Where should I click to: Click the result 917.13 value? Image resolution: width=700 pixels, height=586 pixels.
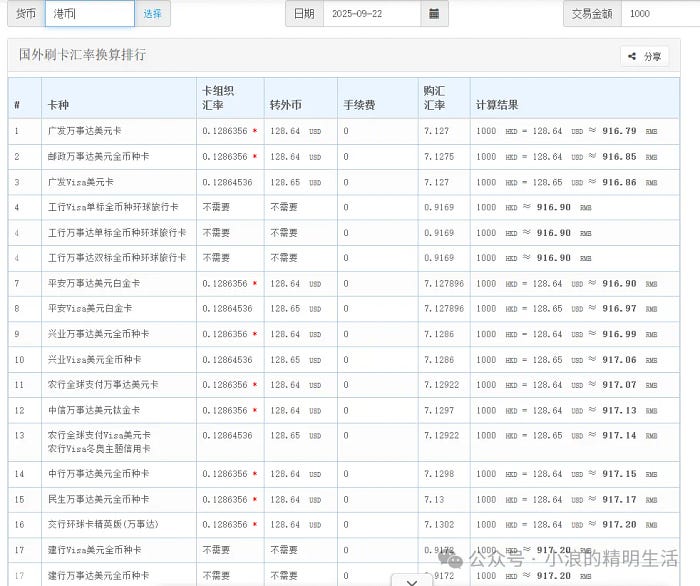pyautogui.click(x=619, y=410)
